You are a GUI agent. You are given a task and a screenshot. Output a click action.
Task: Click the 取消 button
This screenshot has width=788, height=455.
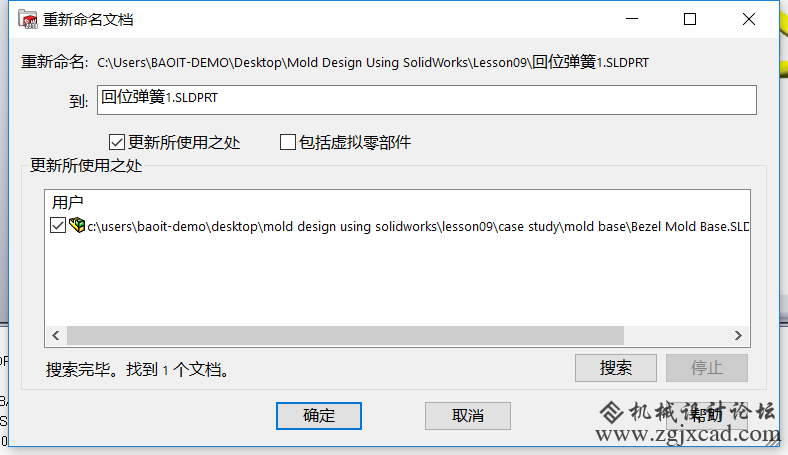pyautogui.click(x=468, y=416)
